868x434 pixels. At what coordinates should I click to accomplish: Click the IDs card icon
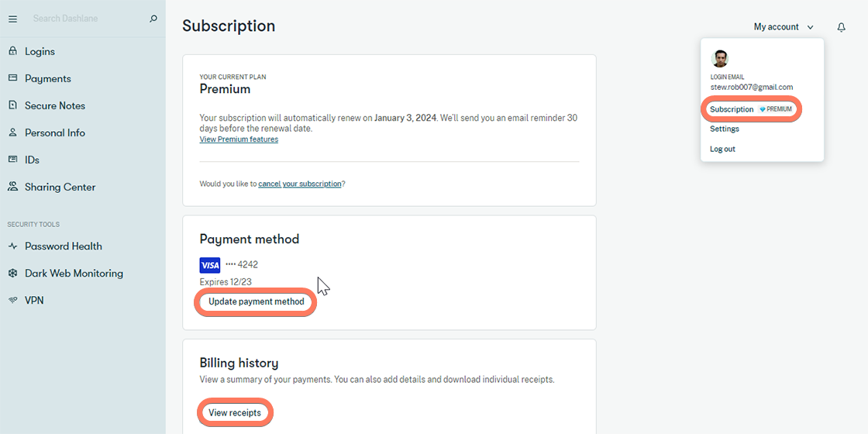pos(12,160)
